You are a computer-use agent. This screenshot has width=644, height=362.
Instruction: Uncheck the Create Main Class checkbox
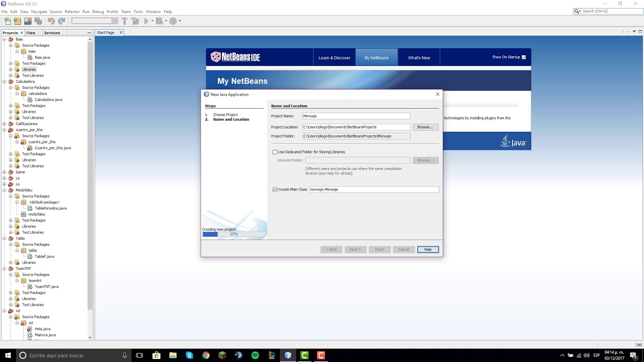pyautogui.click(x=275, y=190)
